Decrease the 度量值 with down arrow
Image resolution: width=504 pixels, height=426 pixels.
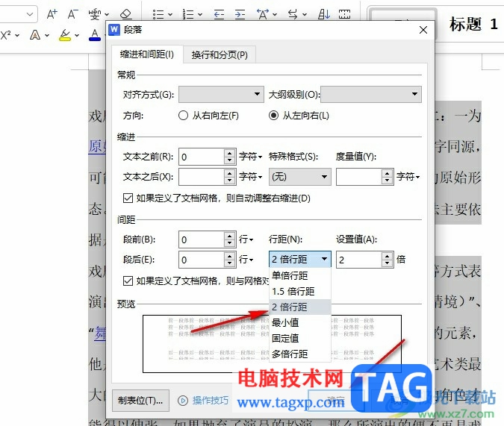click(x=388, y=181)
